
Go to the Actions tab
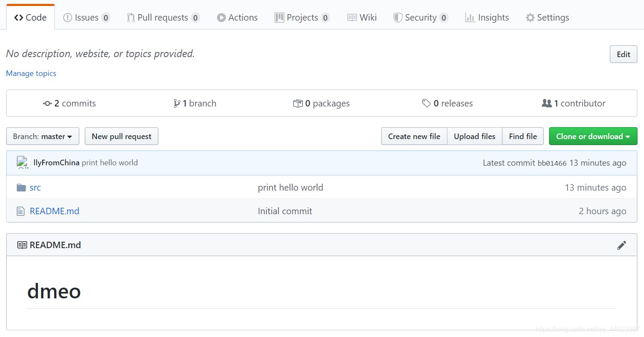pos(237,18)
